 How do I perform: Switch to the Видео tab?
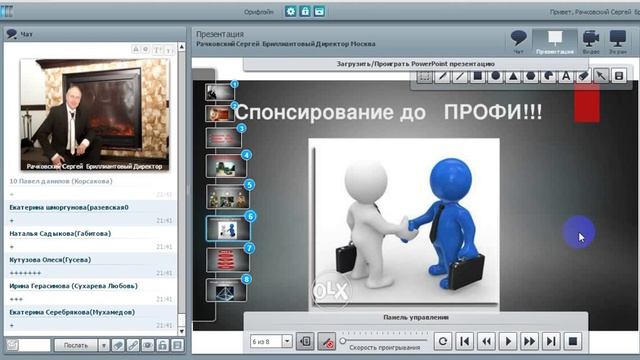pos(591,42)
